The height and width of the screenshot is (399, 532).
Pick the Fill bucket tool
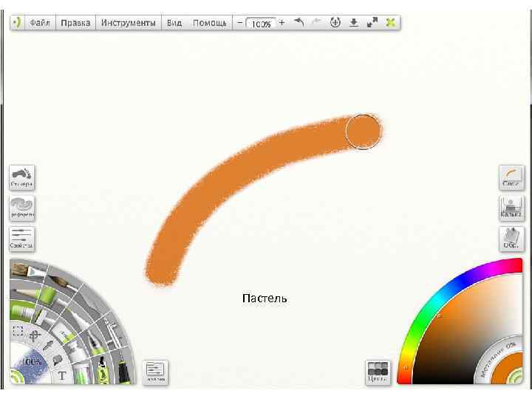(x=57, y=359)
